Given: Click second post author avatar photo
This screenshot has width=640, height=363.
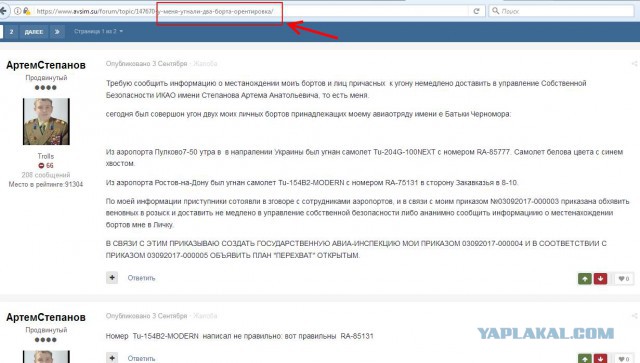Looking at the screenshot, I should coord(46,356).
